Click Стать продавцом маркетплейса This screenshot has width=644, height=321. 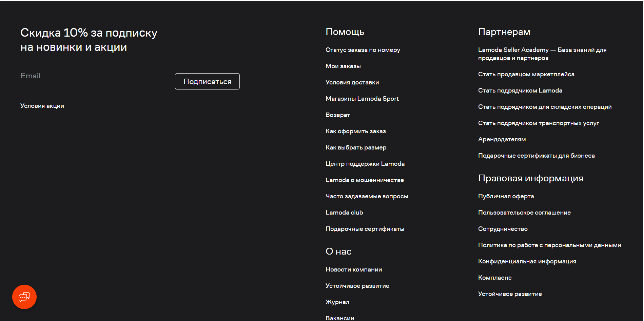coord(526,74)
